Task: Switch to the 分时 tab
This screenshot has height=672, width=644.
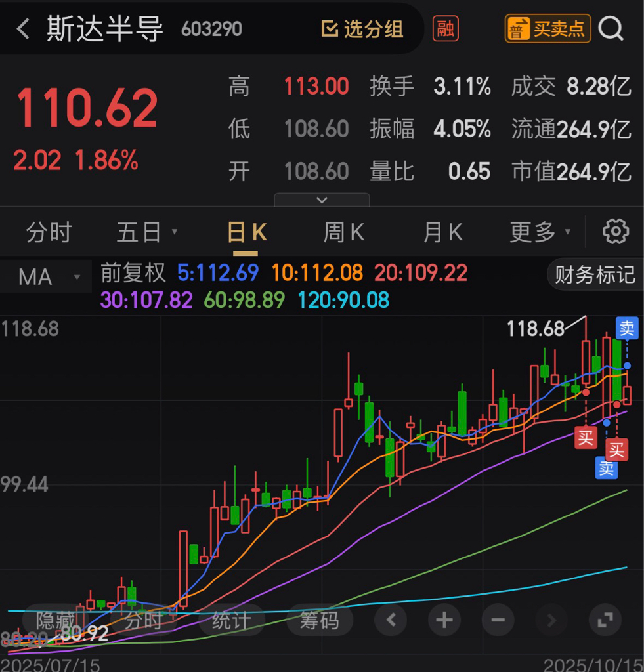Action: tap(49, 232)
